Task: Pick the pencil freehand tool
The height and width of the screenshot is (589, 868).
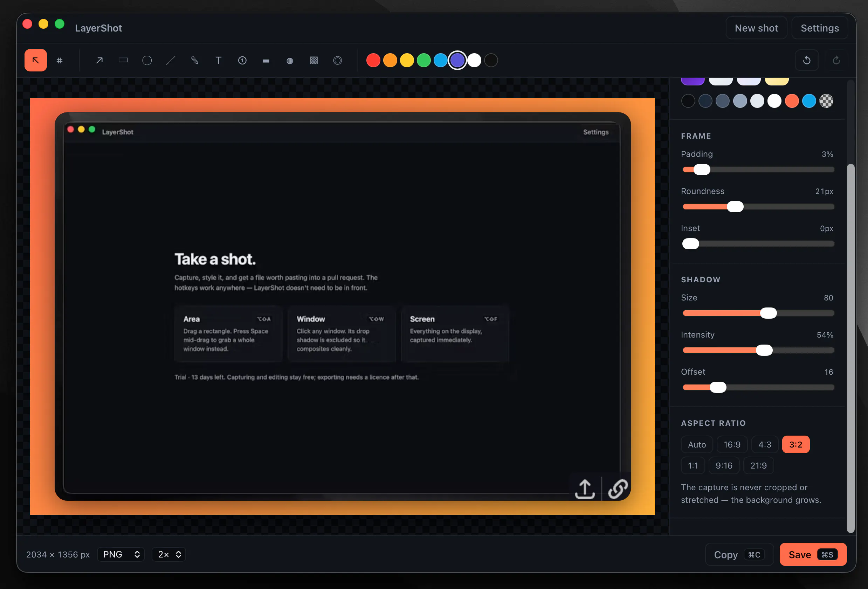Action: pos(195,60)
